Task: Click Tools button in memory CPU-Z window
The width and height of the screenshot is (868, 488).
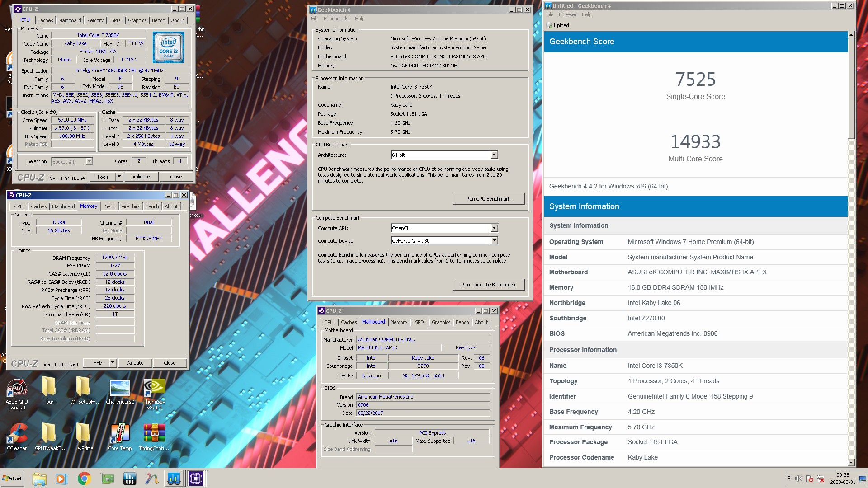Action: (96, 363)
